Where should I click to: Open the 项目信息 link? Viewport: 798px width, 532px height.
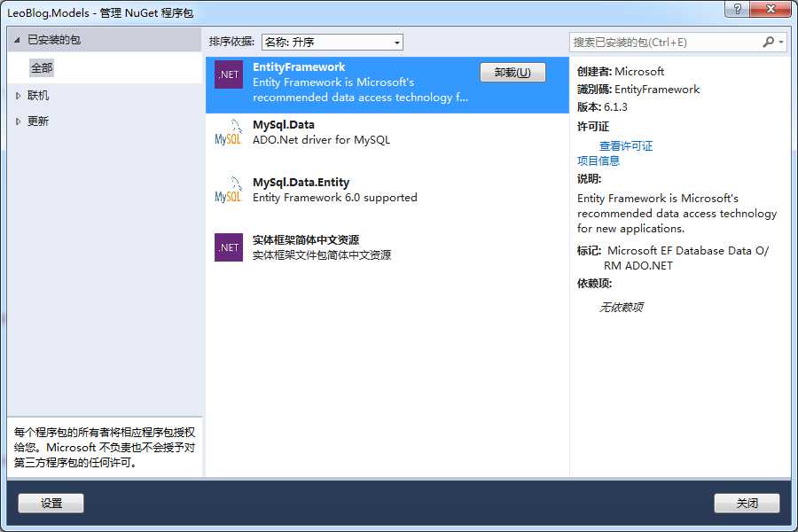click(598, 160)
